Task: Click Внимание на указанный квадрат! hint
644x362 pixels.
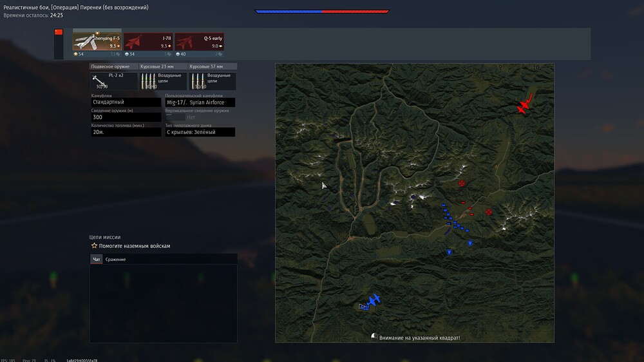Action: pos(419,338)
